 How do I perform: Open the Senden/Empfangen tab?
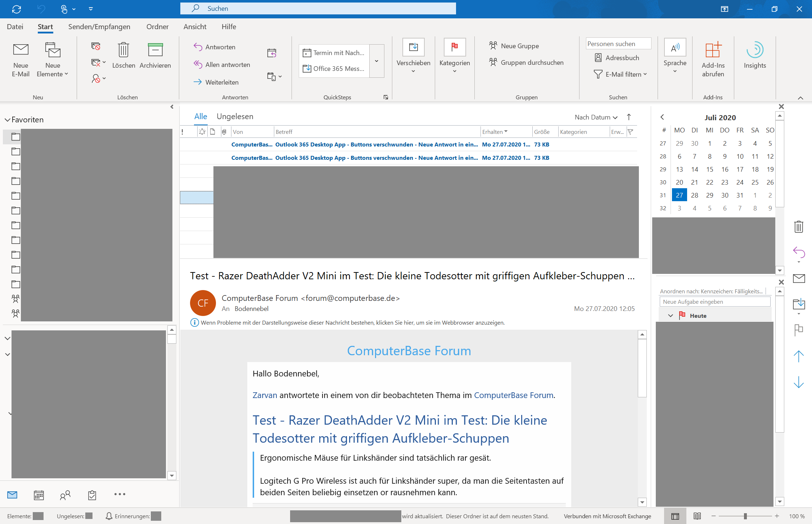[99, 27]
